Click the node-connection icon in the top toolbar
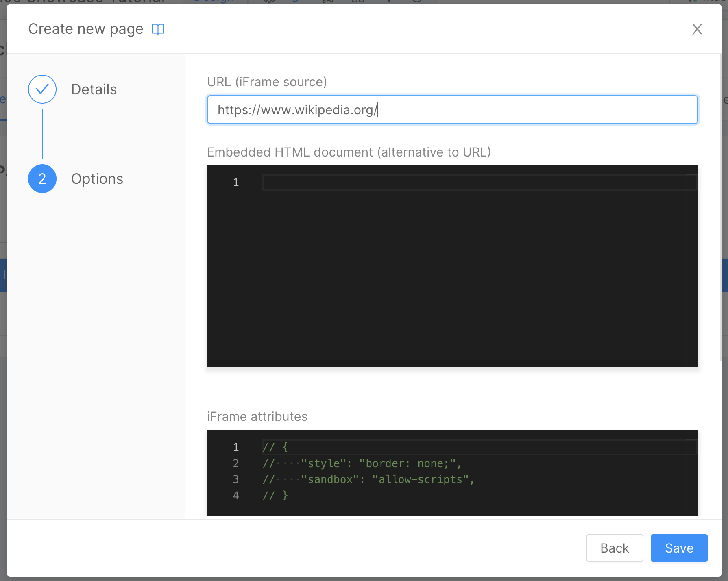728x581 pixels. point(327,2)
